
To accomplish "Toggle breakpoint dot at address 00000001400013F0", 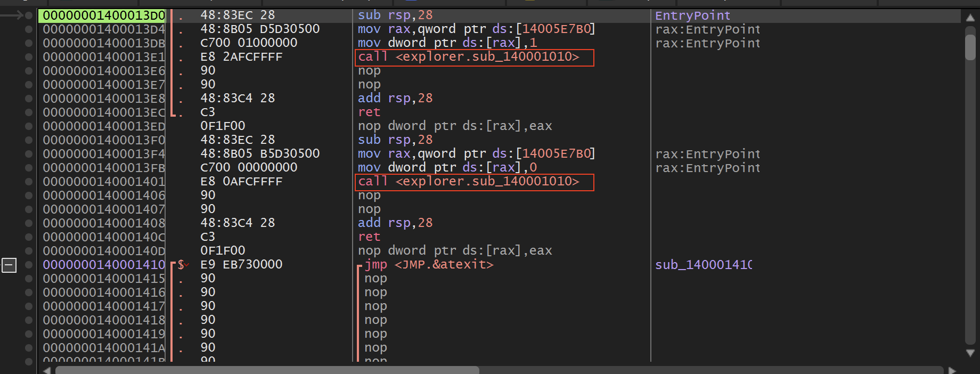I will click(29, 140).
